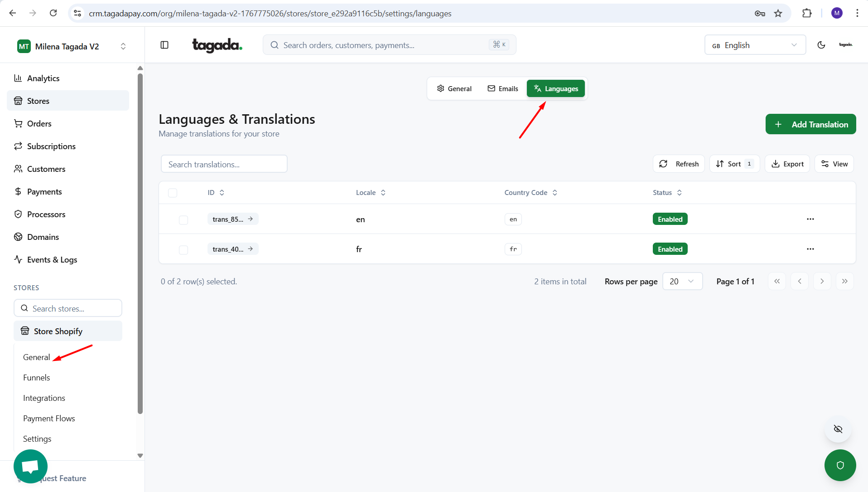Expand the rows per page dropdown

point(682,281)
